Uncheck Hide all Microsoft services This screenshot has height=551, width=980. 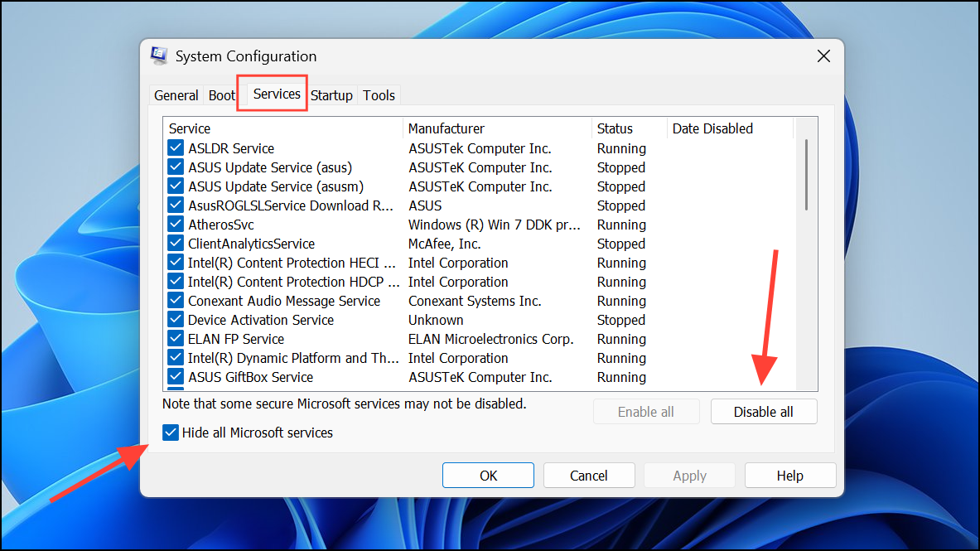pyautogui.click(x=171, y=433)
